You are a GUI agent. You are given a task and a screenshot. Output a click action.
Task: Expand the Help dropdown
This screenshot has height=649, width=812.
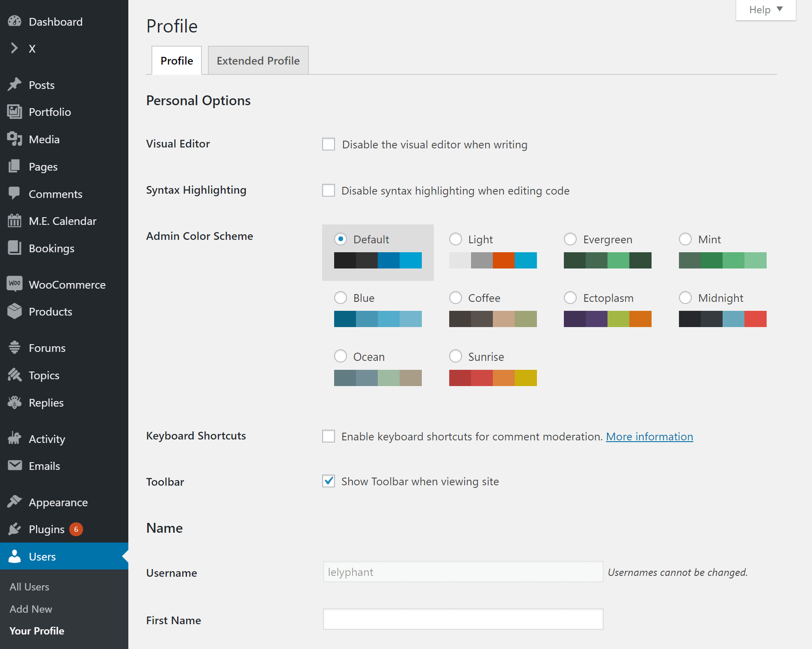(x=765, y=9)
